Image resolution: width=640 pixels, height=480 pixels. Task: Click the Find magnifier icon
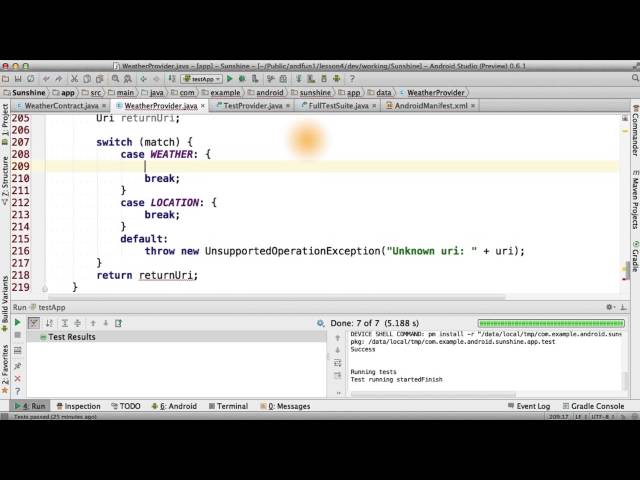point(116,79)
